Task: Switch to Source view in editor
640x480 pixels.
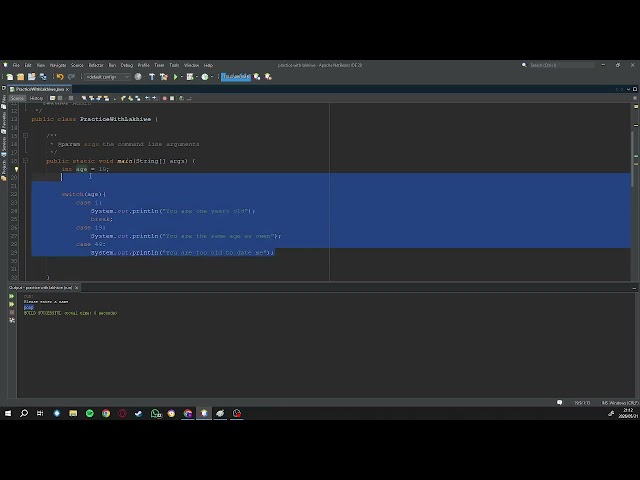Action: 17,98
